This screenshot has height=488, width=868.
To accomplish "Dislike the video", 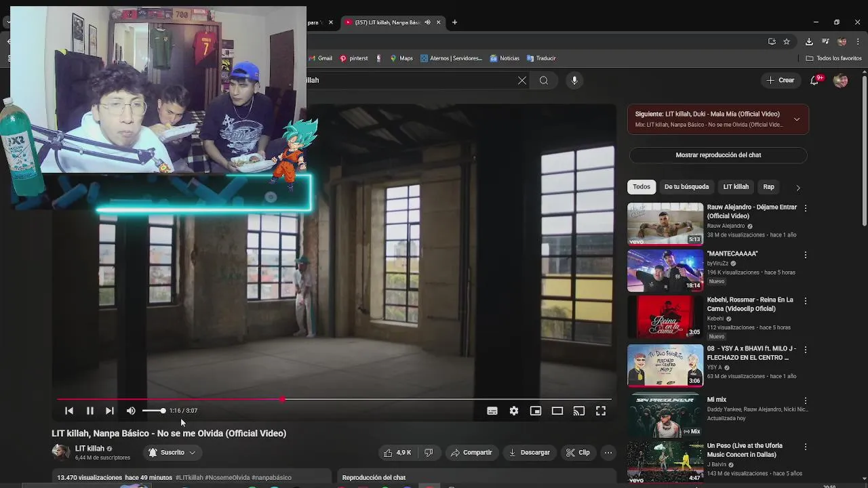I will tap(429, 453).
